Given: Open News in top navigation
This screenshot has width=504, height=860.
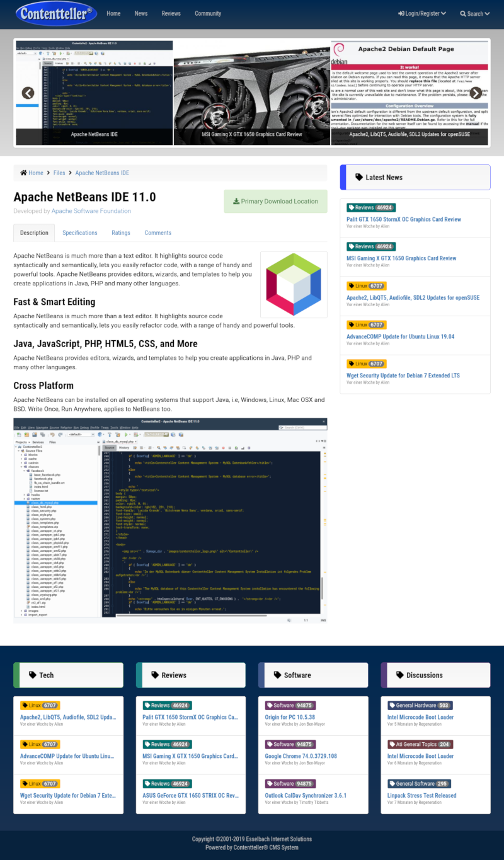Looking at the screenshot, I should (141, 13).
